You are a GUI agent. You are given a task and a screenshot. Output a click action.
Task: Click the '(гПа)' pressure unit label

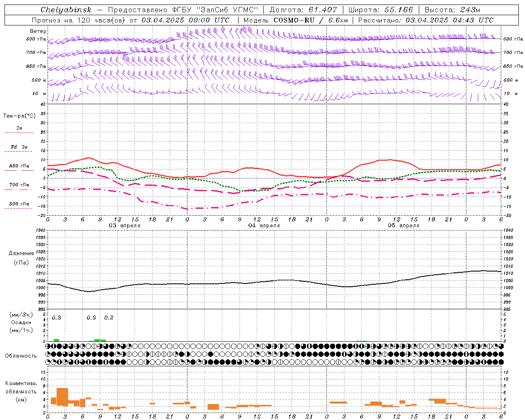[21, 263]
